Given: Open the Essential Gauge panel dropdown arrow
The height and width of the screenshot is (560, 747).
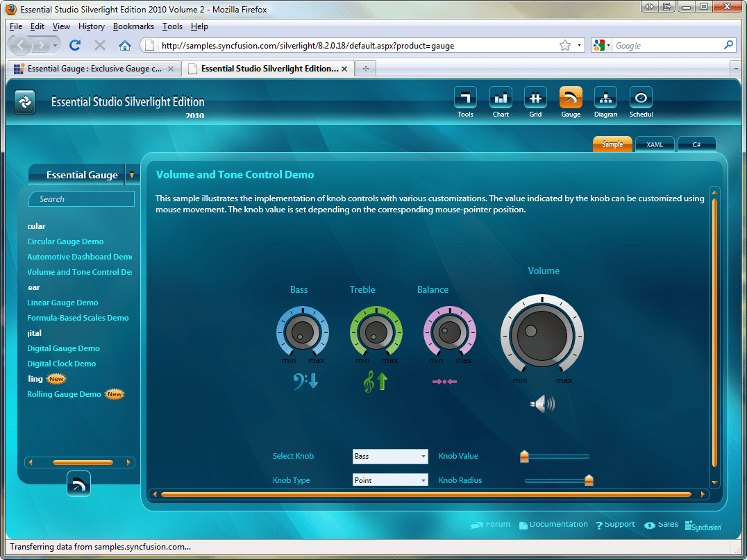Looking at the screenshot, I should pos(131,175).
